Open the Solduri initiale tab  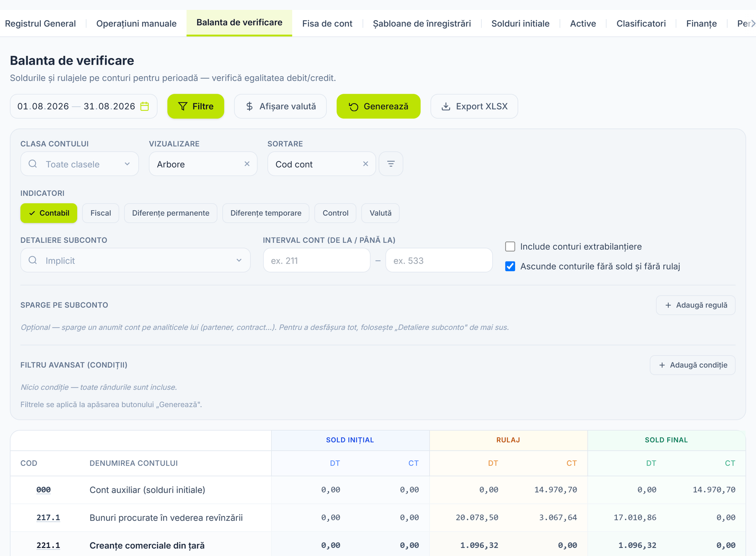tap(520, 24)
